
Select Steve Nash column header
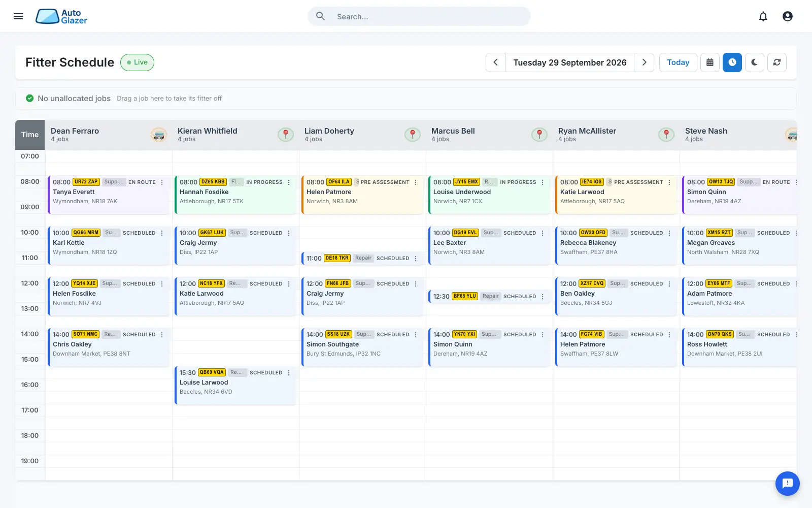tap(738, 135)
